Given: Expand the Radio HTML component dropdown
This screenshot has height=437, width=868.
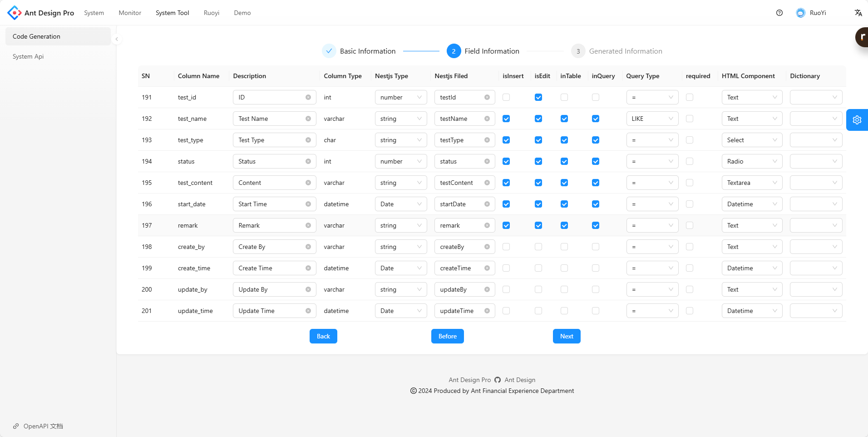Looking at the screenshot, I should [751, 161].
